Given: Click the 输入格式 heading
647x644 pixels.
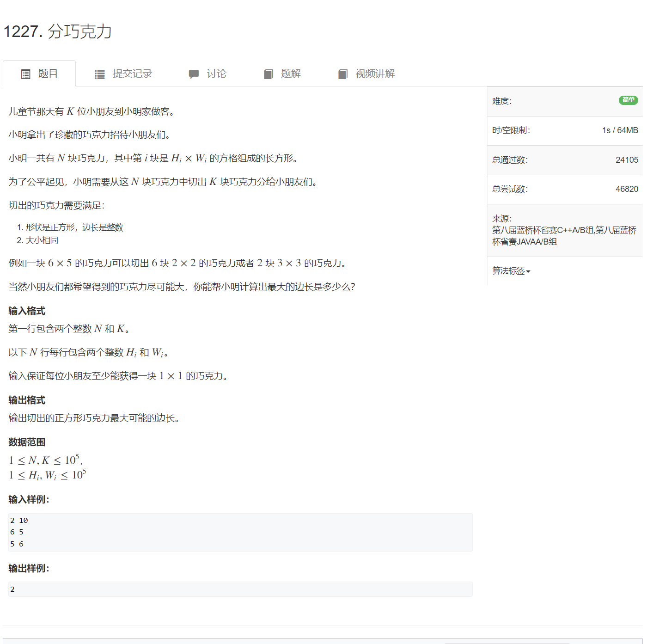Looking at the screenshot, I should (x=27, y=311).
